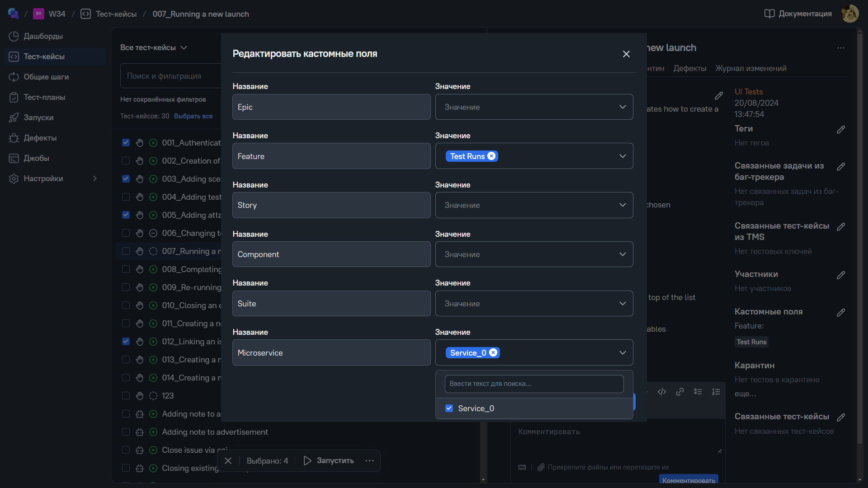Click the insert link icon in the editor
The image size is (868, 488).
[x=679, y=392]
